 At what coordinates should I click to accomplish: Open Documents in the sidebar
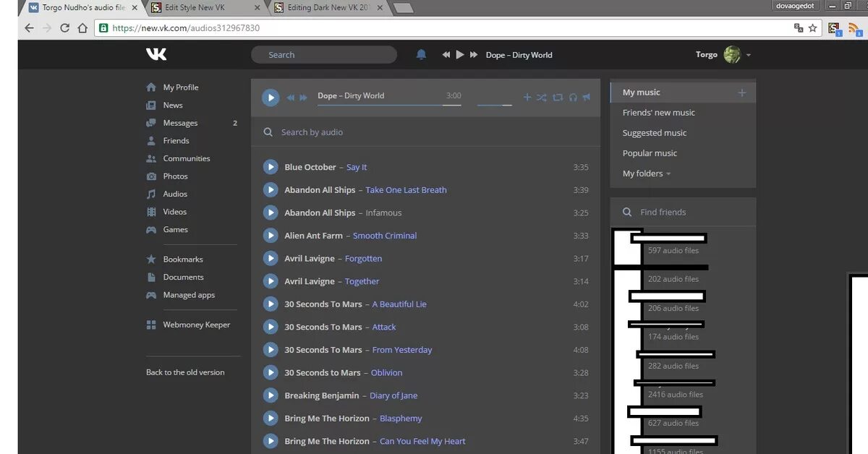(x=183, y=277)
